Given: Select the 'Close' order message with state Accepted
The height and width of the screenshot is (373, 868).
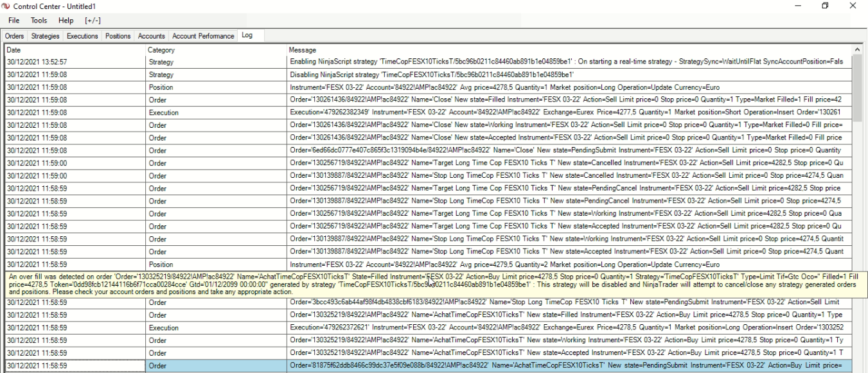Looking at the screenshot, I should (570, 137).
